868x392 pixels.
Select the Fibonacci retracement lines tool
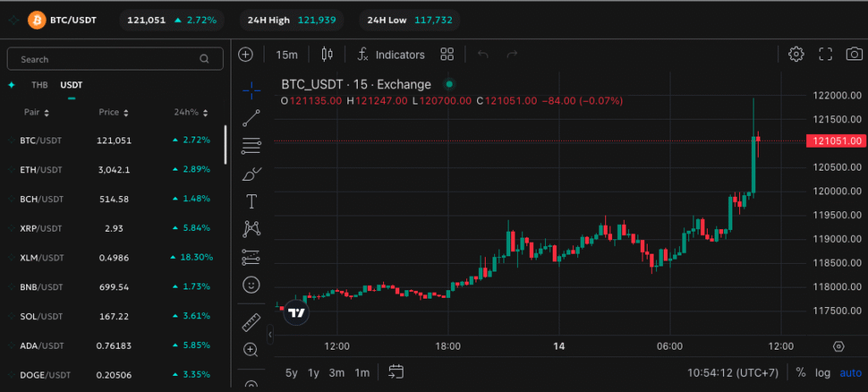[x=251, y=146]
